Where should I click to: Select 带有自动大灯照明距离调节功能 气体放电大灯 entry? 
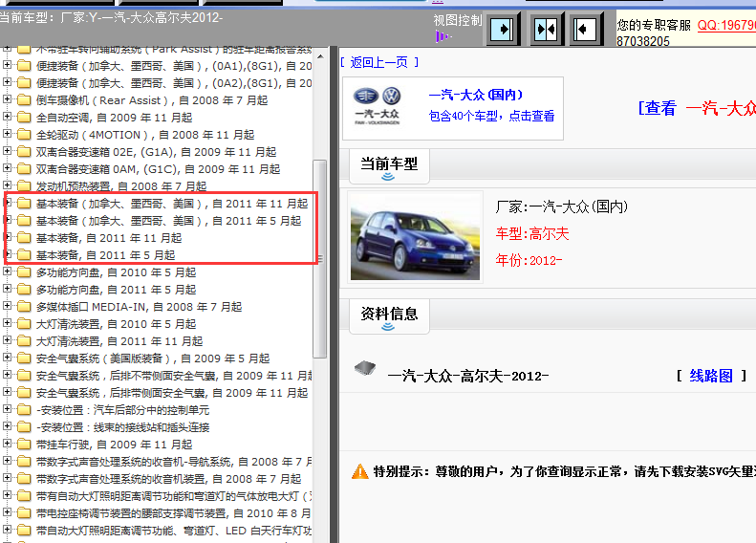pyautogui.click(x=174, y=496)
